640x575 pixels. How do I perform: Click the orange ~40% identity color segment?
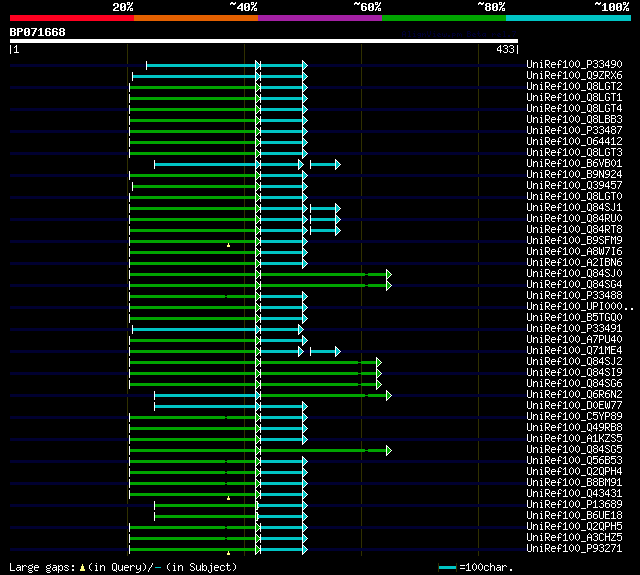coord(196,18)
